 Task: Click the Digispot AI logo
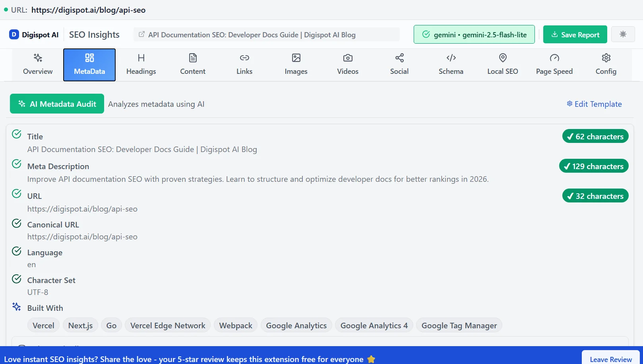pos(33,34)
